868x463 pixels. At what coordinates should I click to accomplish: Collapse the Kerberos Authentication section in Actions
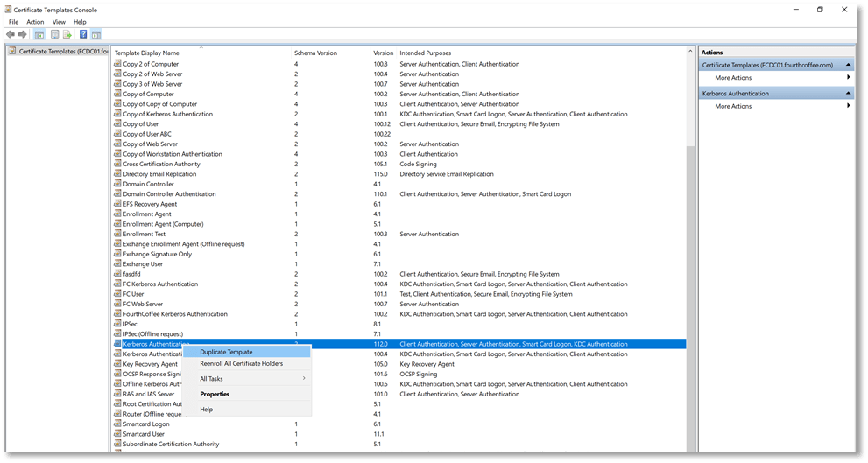point(848,93)
